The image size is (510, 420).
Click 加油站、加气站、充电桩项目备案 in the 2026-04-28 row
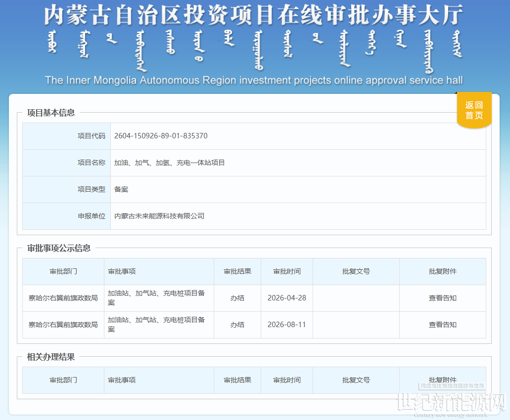pyautogui.click(x=156, y=298)
